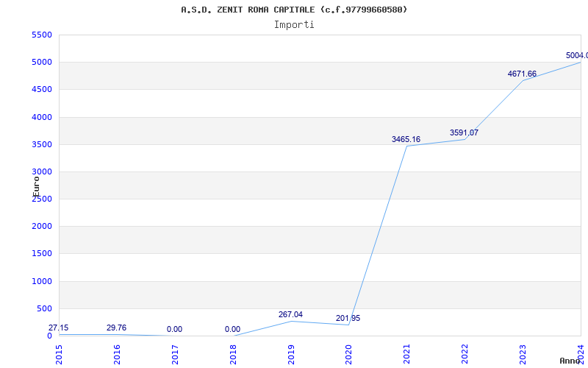Select x-axis year 2020
This screenshot has width=588, height=368.
[x=348, y=354]
